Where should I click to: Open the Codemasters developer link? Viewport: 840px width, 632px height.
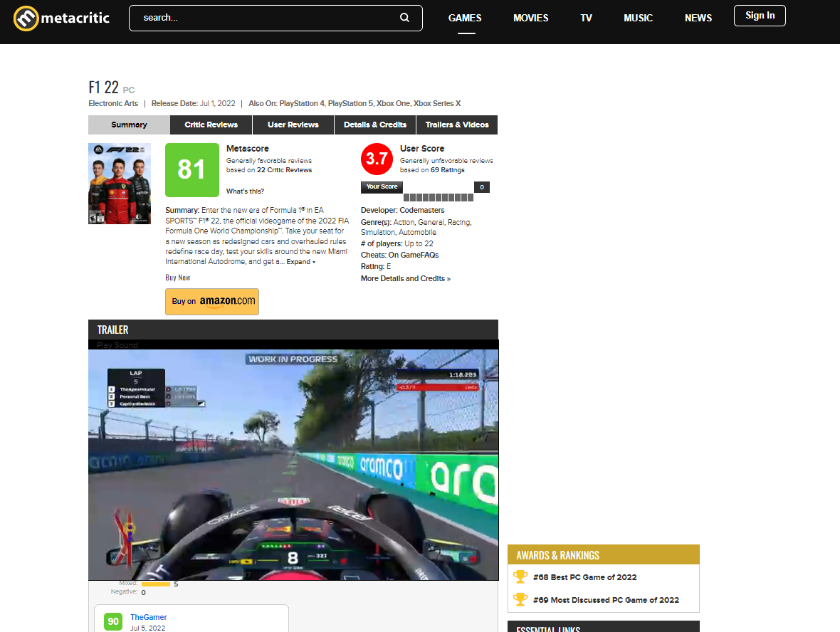point(422,210)
